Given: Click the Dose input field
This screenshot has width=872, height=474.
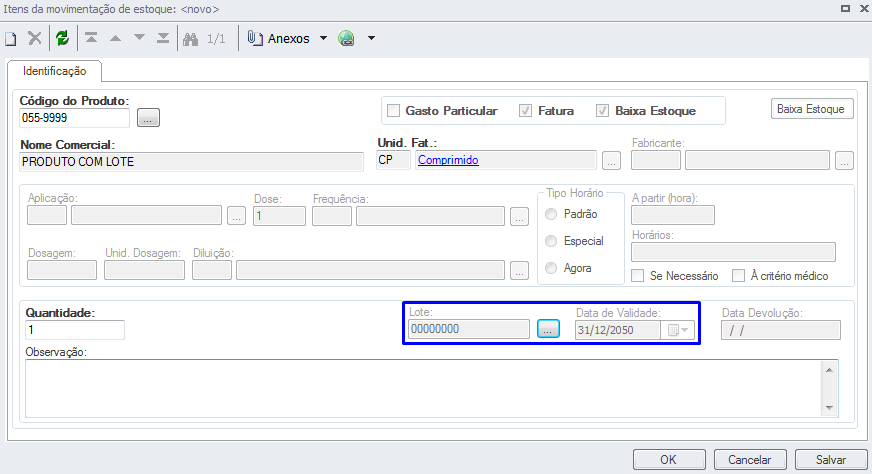Looking at the screenshot, I should point(279,216).
